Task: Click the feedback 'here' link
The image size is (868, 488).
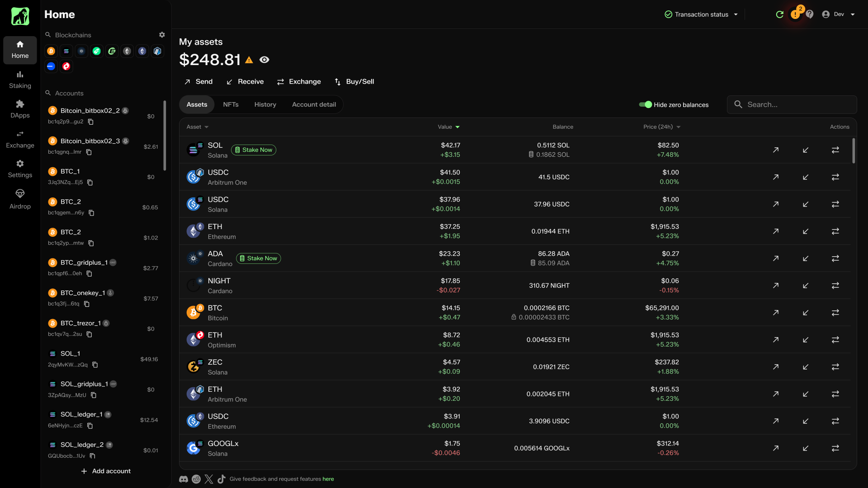Action: point(328,479)
